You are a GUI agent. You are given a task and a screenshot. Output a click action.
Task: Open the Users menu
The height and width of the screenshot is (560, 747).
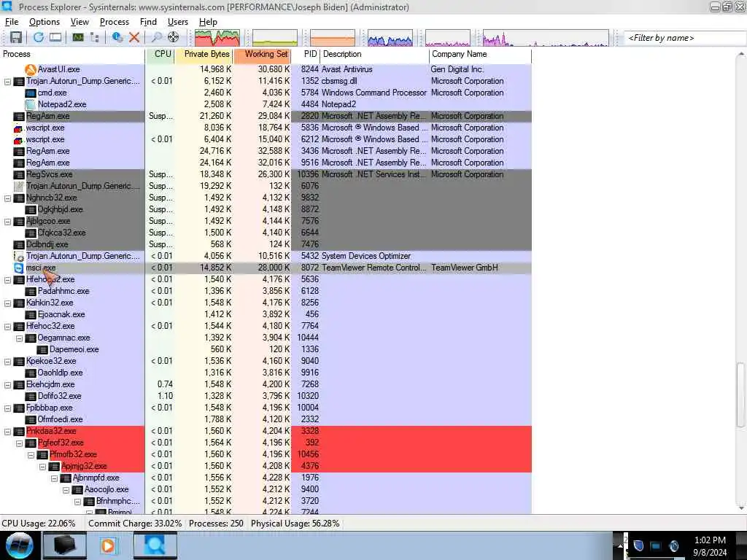tap(178, 22)
